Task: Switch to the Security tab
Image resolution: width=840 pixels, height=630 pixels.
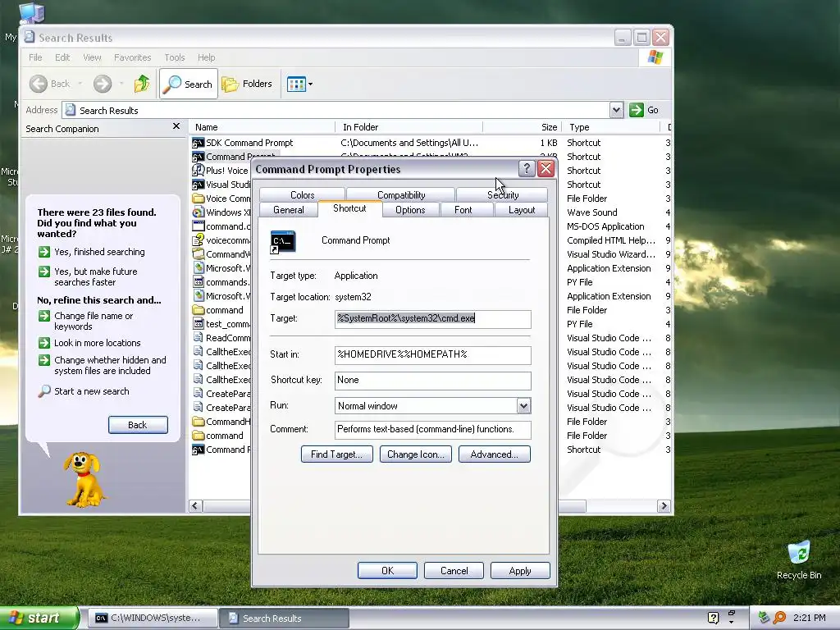Action: pos(503,194)
